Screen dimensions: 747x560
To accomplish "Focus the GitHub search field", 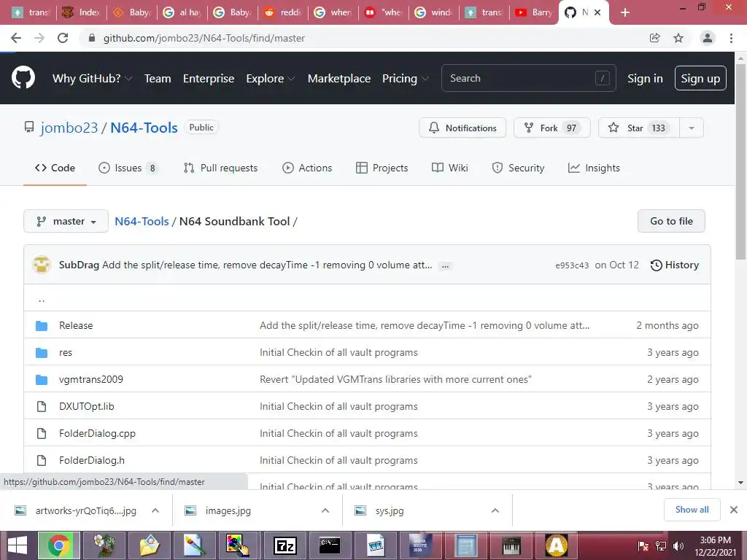I will pyautogui.click(x=528, y=78).
